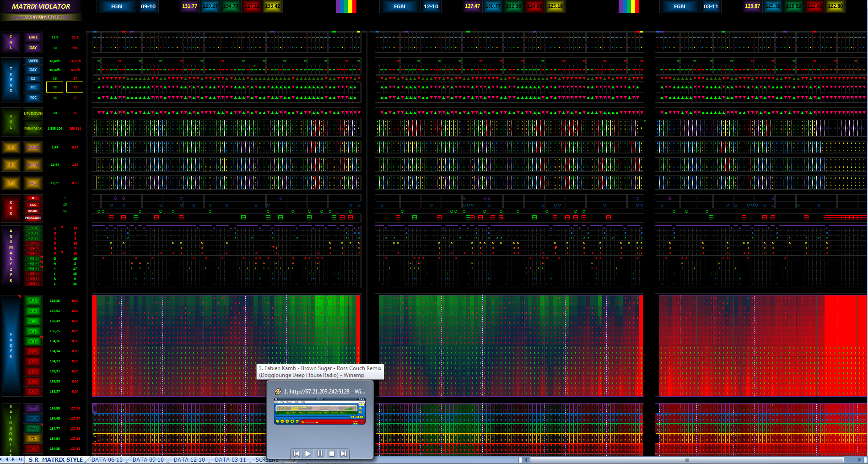Select the DATA 03 11 sheet tab
The height and width of the screenshot is (464, 868).
[230, 460]
